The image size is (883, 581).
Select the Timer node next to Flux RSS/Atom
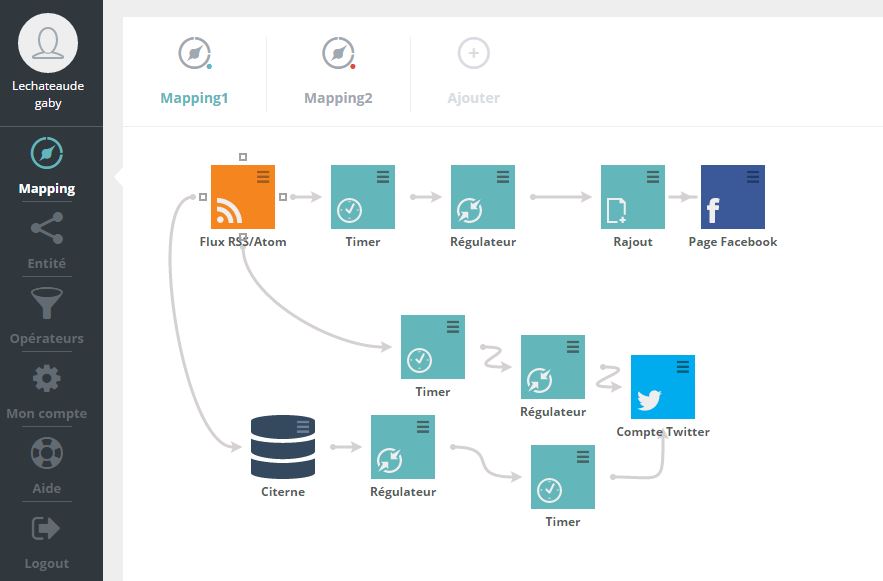pos(363,196)
